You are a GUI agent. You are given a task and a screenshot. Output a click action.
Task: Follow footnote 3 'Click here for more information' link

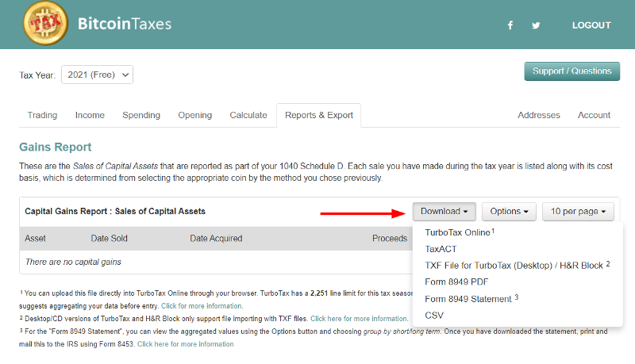pos(186,344)
